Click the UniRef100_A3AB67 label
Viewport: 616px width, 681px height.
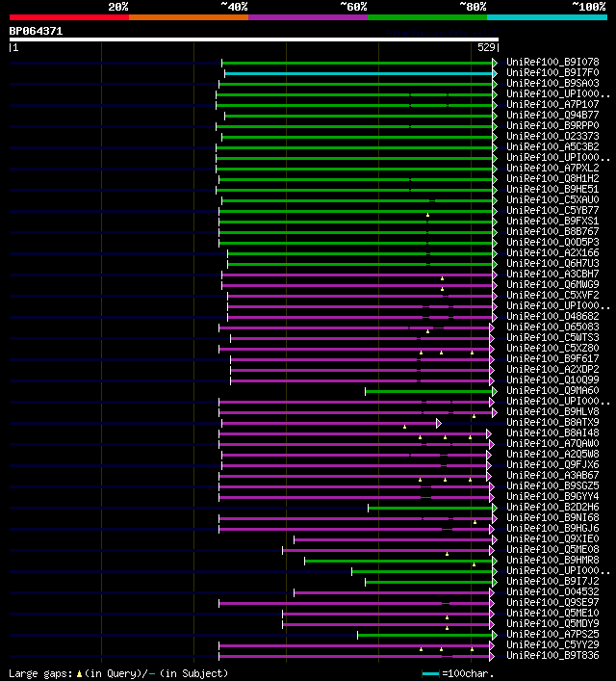pos(552,476)
